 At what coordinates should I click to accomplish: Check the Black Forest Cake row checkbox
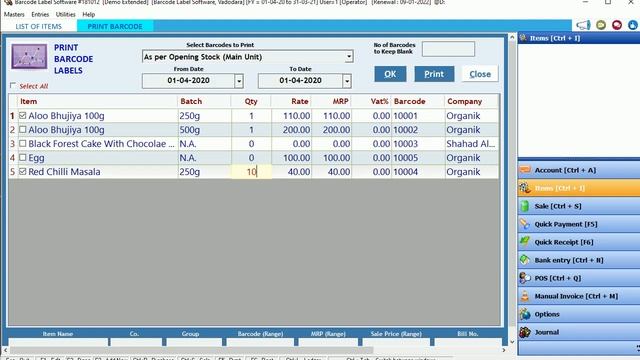(23, 143)
